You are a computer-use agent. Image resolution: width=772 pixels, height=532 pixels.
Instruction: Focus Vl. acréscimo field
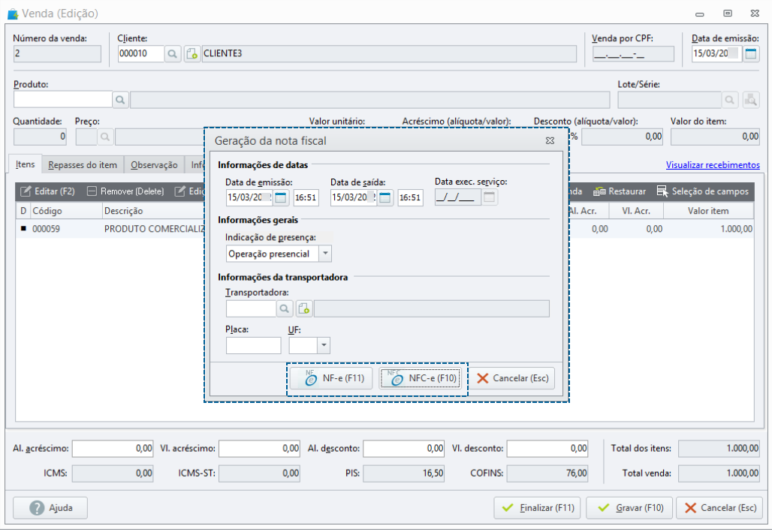click(260, 449)
